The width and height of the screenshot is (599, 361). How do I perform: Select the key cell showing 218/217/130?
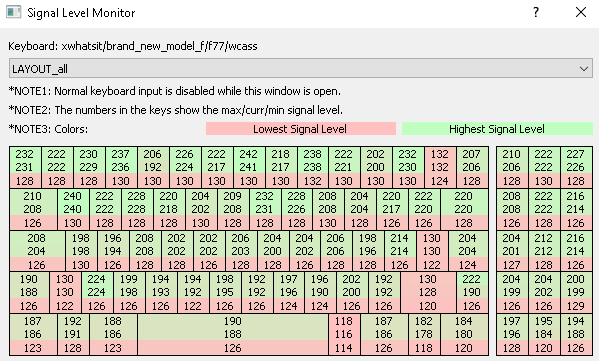coord(281,167)
